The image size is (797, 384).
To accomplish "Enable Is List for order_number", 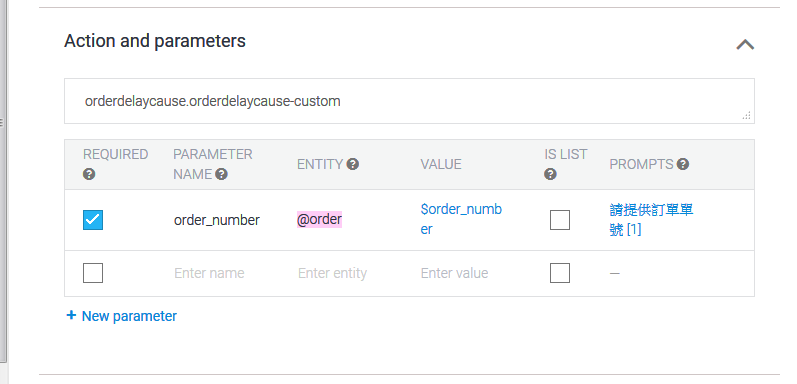I will point(560,220).
